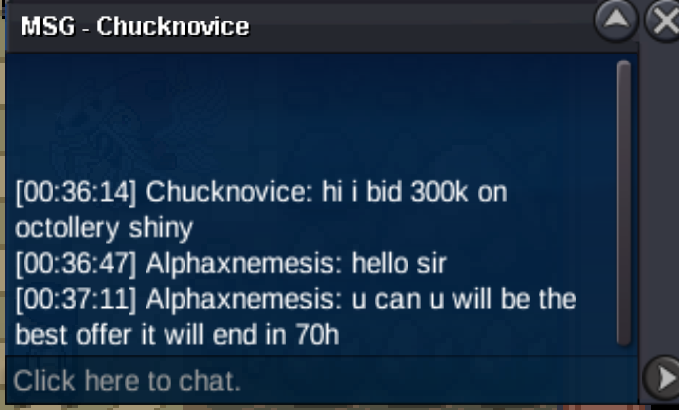The height and width of the screenshot is (410, 679).
Task: Select the [00:36:14] timestamp
Action: pyautogui.click(x=76, y=191)
